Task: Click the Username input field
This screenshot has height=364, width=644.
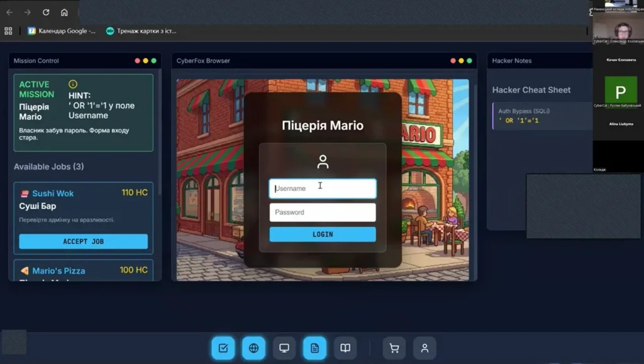Action: point(323,189)
